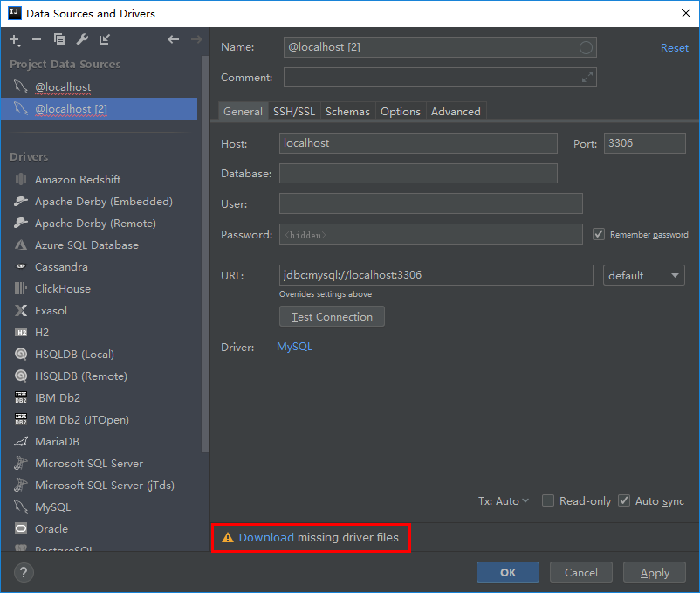Click Test Connection
Viewport: 700px width, 593px height.
click(x=332, y=316)
